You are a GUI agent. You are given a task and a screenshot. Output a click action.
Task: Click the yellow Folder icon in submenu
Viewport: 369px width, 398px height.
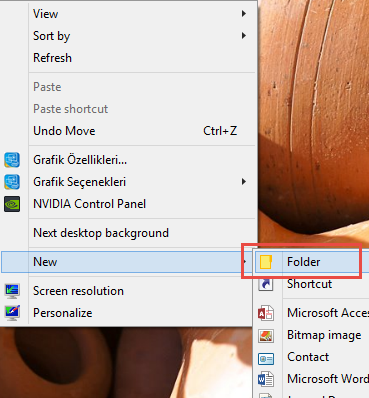266,262
